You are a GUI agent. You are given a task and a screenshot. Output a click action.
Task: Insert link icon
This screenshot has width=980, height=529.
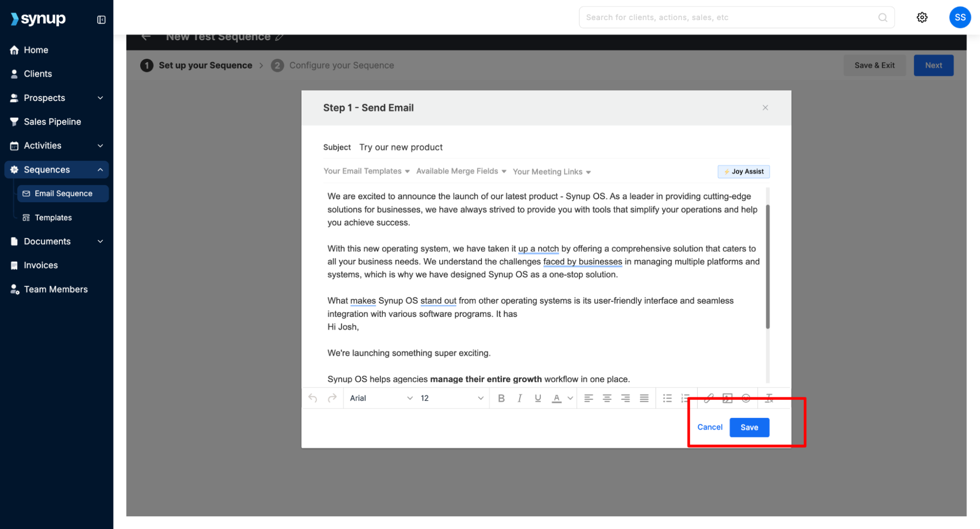click(x=708, y=398)
